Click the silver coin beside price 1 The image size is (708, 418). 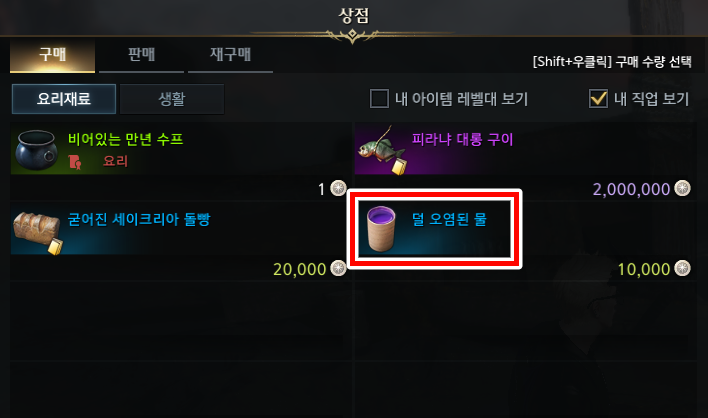point(338,188)
